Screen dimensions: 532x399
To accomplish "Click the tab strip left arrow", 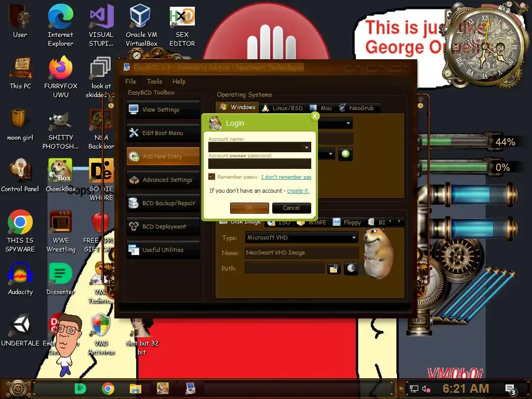I will pos(390,221).
